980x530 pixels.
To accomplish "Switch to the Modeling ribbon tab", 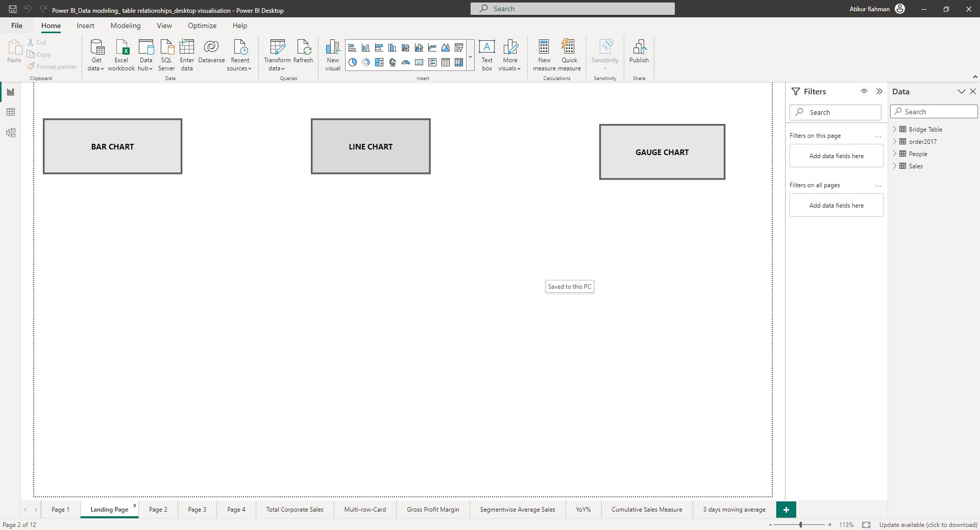I will tap(125, 26).
